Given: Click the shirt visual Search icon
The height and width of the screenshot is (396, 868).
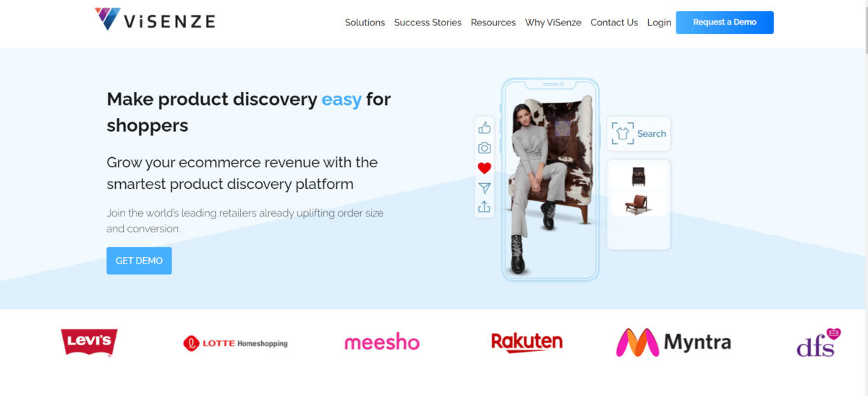Looking at the screenshot, I should (623, 133).
